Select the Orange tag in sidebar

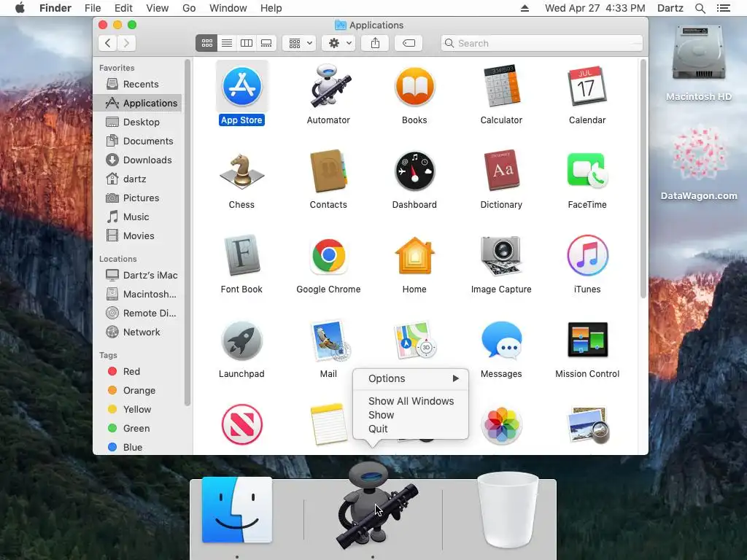tap(137, 391)
